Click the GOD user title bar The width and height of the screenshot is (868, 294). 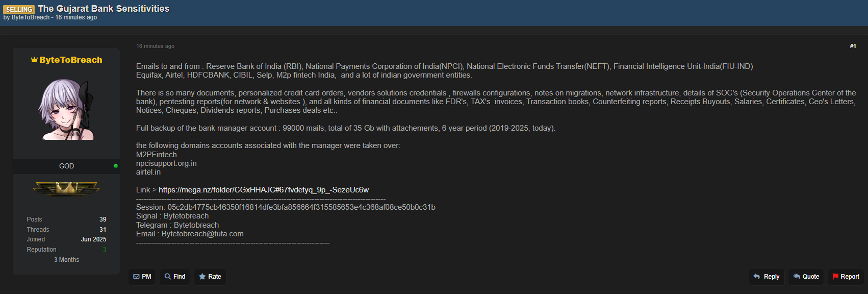coord(66,166)
